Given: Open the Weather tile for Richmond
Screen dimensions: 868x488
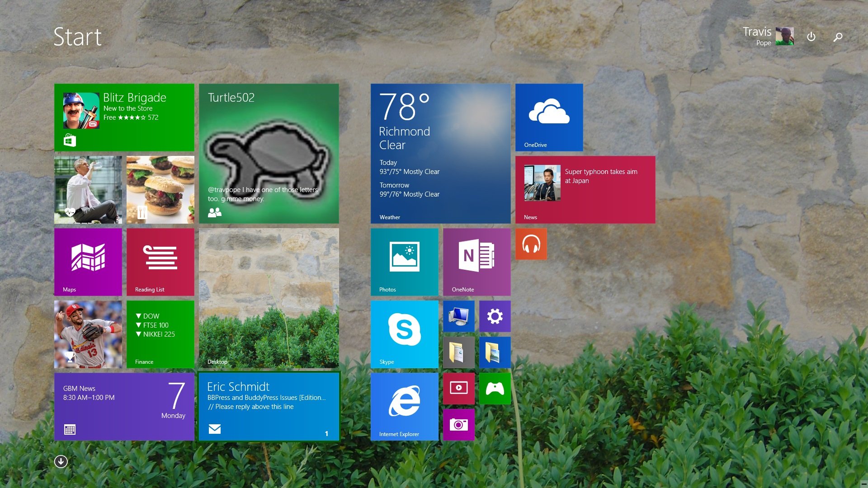Looking at the screenshot, I should 441,154.
